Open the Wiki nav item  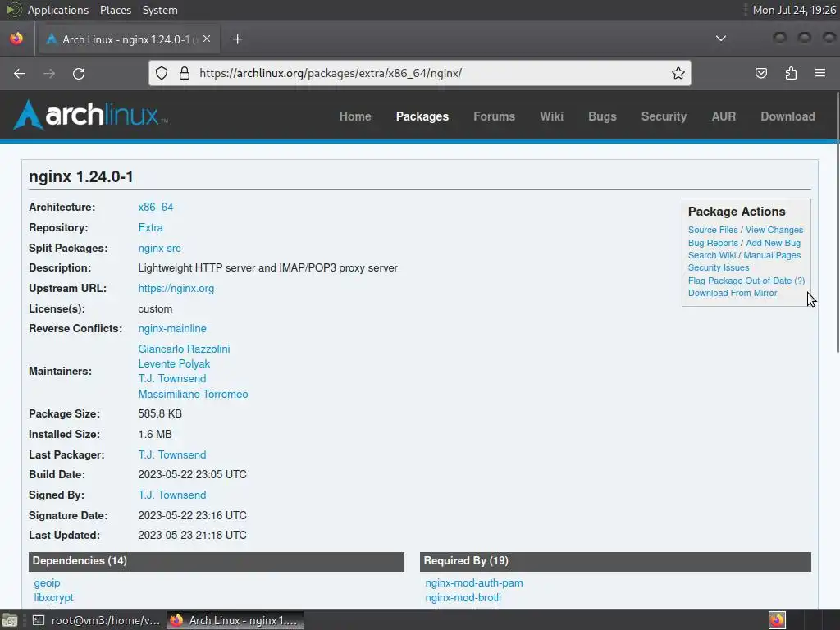coord(552,116)
